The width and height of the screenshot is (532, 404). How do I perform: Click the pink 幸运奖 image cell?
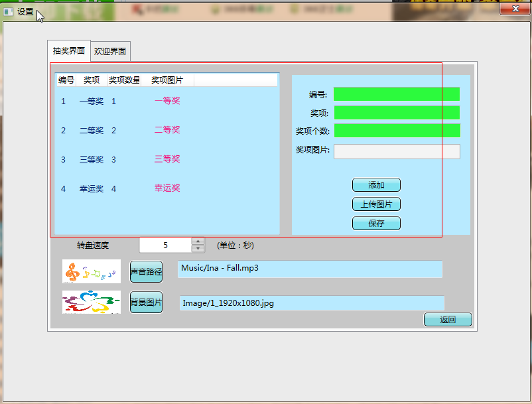coord(167,188)
